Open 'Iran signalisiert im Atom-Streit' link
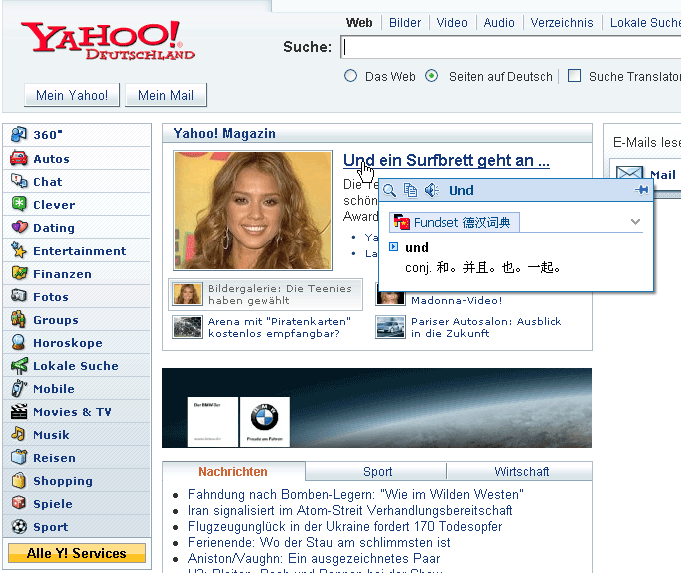Screen dimensions: 681x573 [350, 510]
